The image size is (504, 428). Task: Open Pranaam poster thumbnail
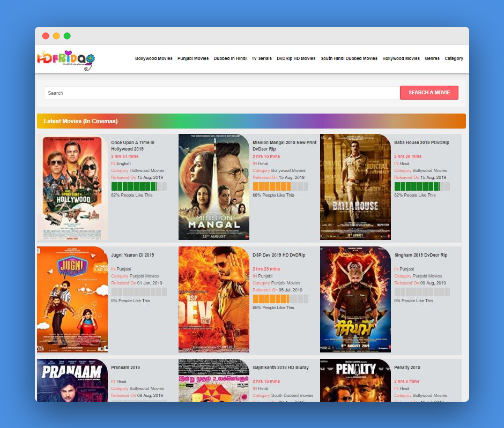(72, 380)
